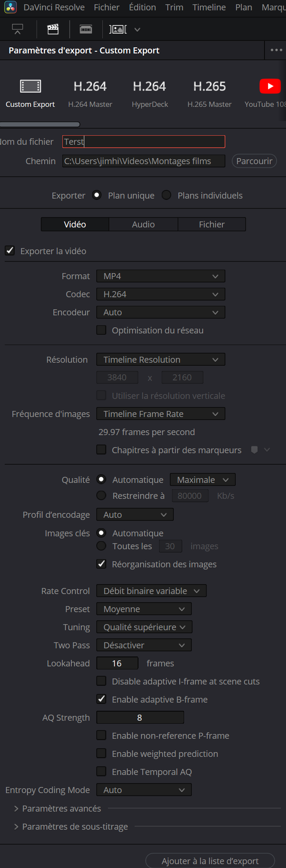Click Ajouter à la liste d'export button

[210, 861]
